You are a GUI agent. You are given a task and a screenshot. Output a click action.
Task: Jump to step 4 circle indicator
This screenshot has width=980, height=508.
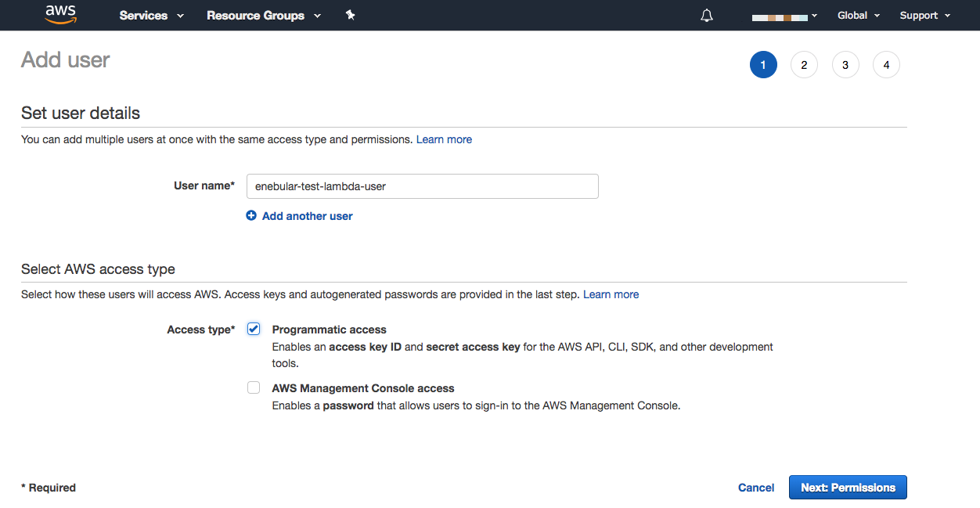[886, 65]
